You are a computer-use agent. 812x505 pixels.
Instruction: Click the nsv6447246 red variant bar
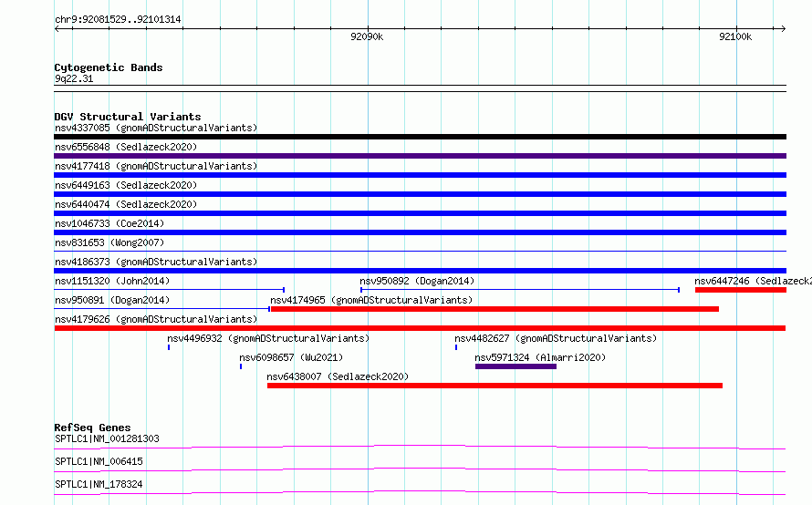[x=741, y=290]
